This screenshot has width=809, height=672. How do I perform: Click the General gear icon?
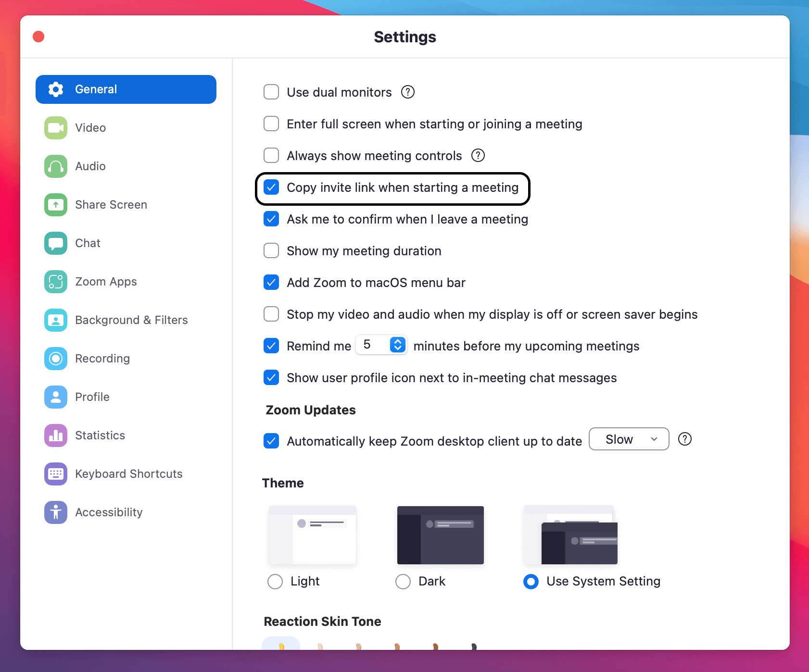coord(56,89)
